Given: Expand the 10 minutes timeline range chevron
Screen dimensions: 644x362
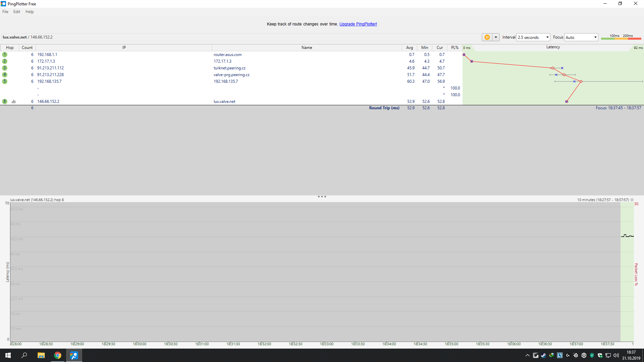Looking at the screenshot, I should point(632,200).
